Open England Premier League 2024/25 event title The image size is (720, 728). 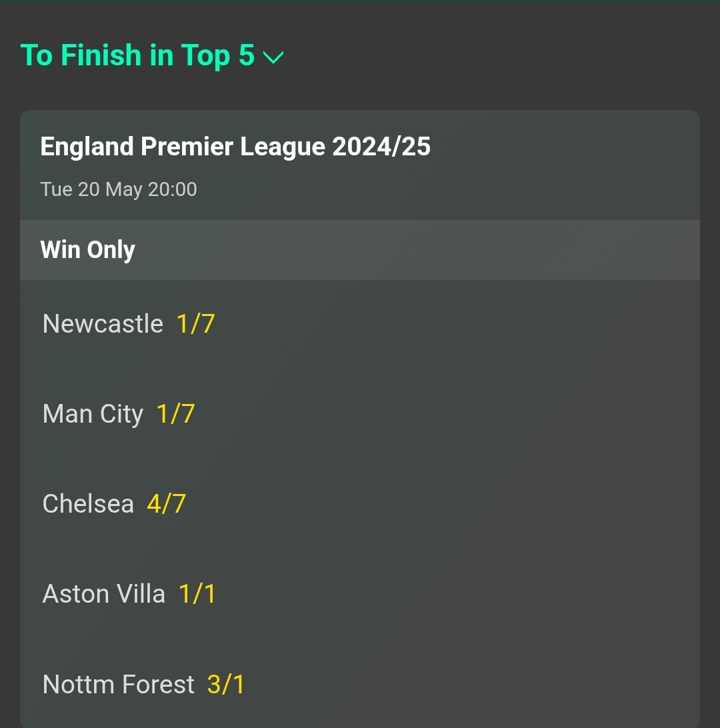coord(235,147)
